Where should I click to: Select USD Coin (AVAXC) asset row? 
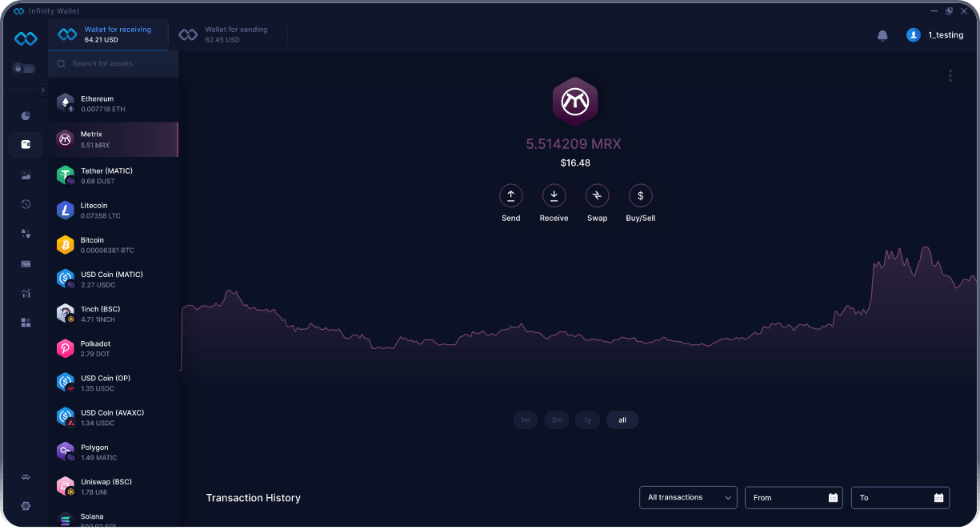click(x=113, y=417)
